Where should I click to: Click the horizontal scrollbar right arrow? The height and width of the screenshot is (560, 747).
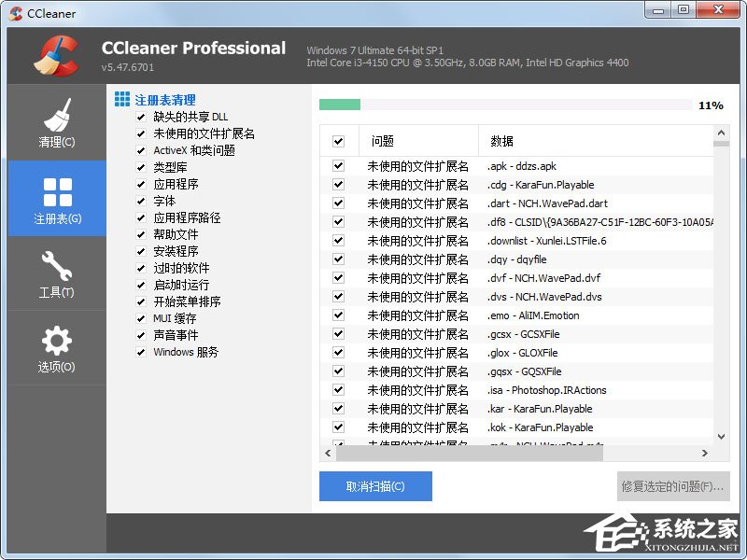[706, 453]
